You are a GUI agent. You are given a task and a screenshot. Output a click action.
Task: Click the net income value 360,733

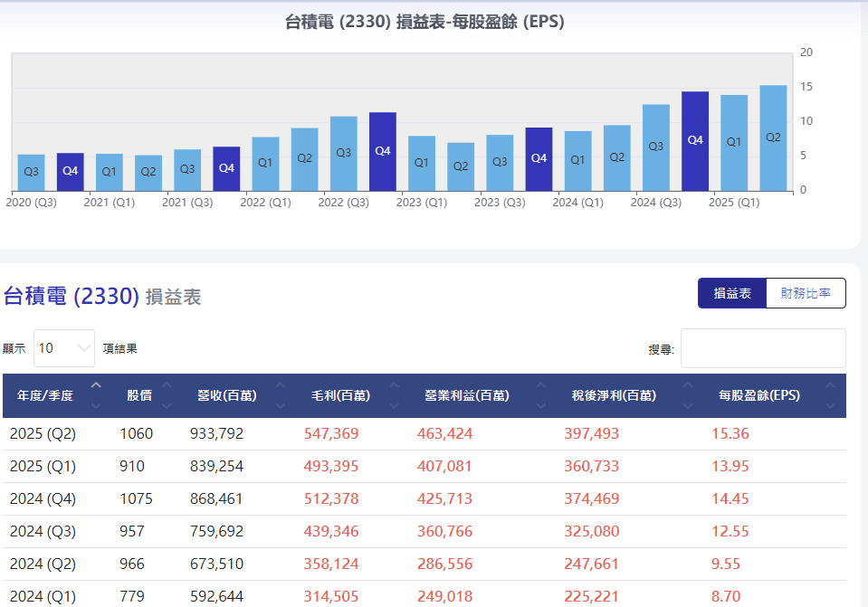(591, 466)
